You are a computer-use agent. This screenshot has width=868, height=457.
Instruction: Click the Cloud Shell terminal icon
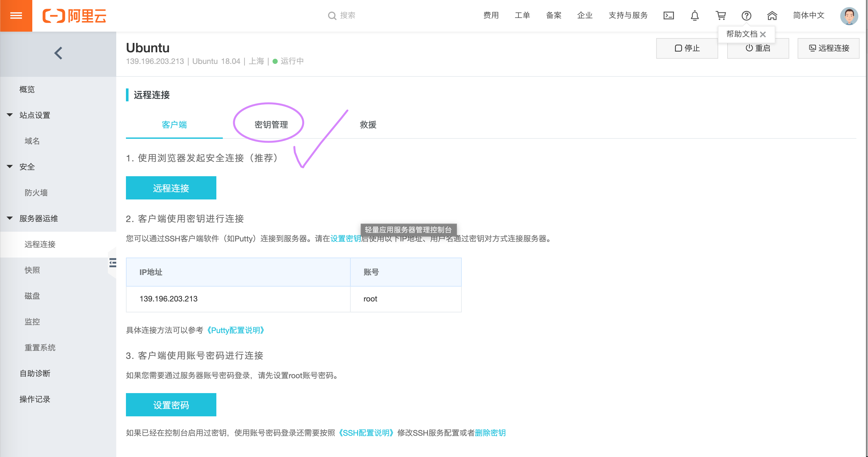[668, 15]
